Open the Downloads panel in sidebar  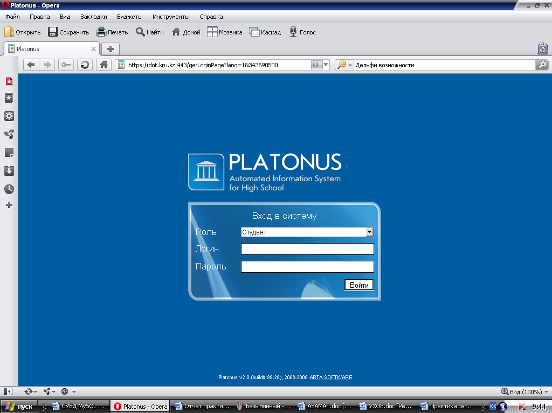click(9, 171)
